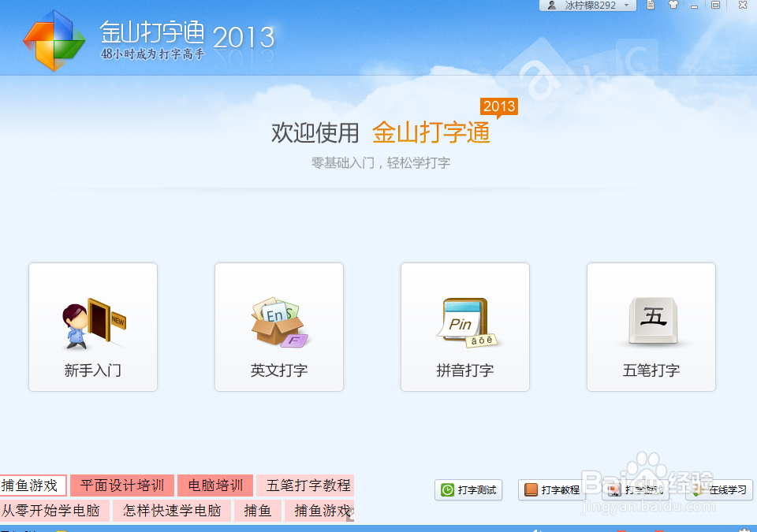Open the 新手入门 beginner course card
The image size is (757, 532).
click(92, 327)
